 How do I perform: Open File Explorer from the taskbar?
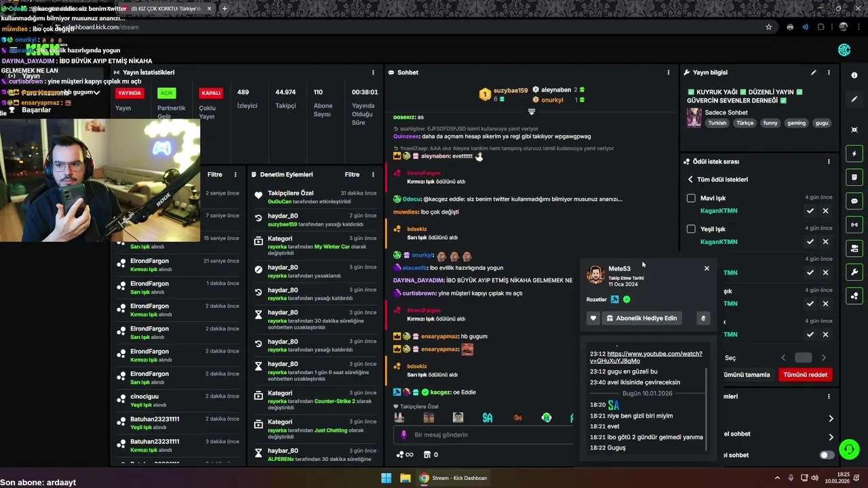(x=405, y=478)
